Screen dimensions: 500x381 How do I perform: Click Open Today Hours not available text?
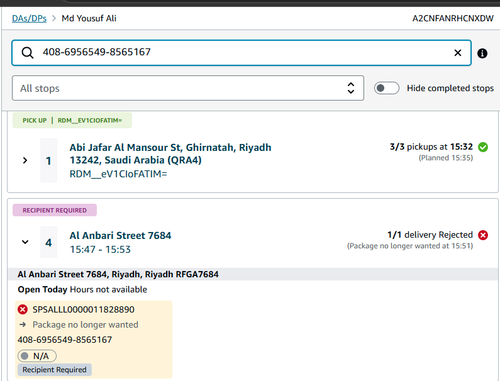[x=82, y=289]
